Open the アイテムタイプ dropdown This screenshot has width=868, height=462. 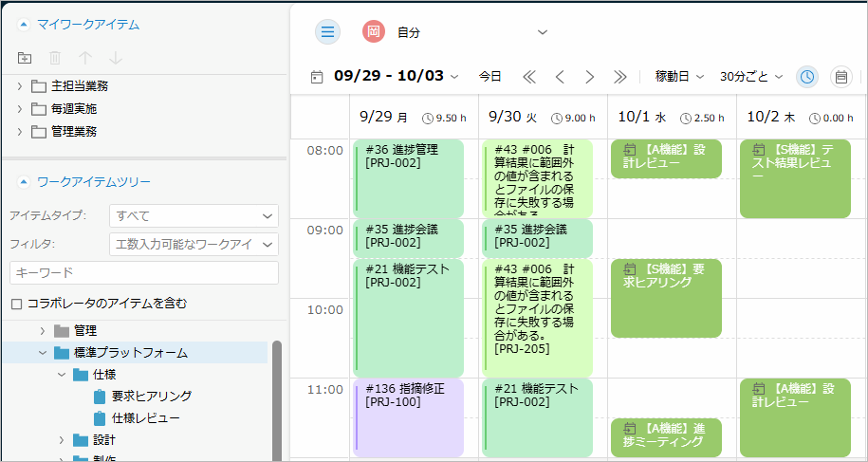pyautogui.click(x=194, y=216)
